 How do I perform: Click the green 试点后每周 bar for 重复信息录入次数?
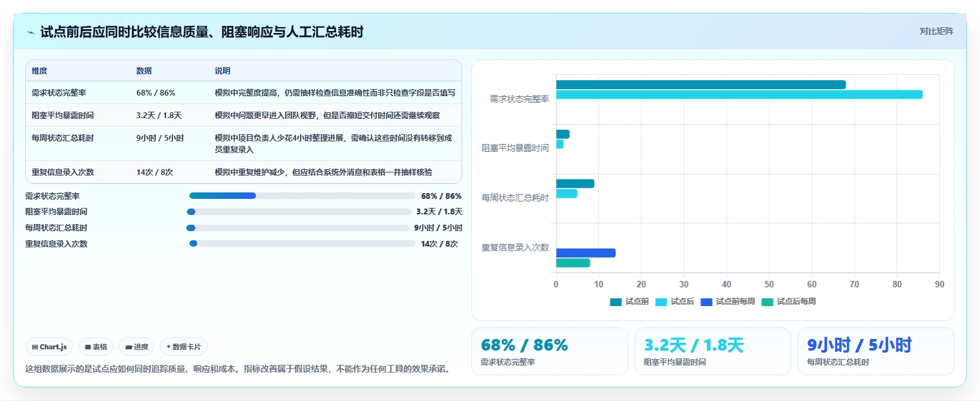pos(573,263)
